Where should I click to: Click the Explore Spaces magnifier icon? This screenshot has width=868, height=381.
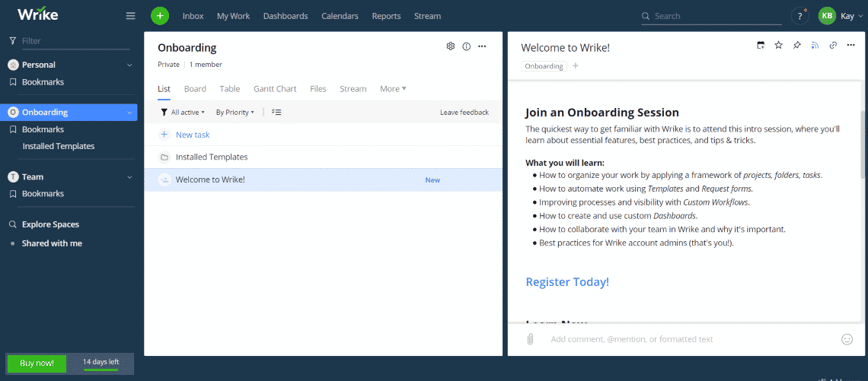click(13, 224)
